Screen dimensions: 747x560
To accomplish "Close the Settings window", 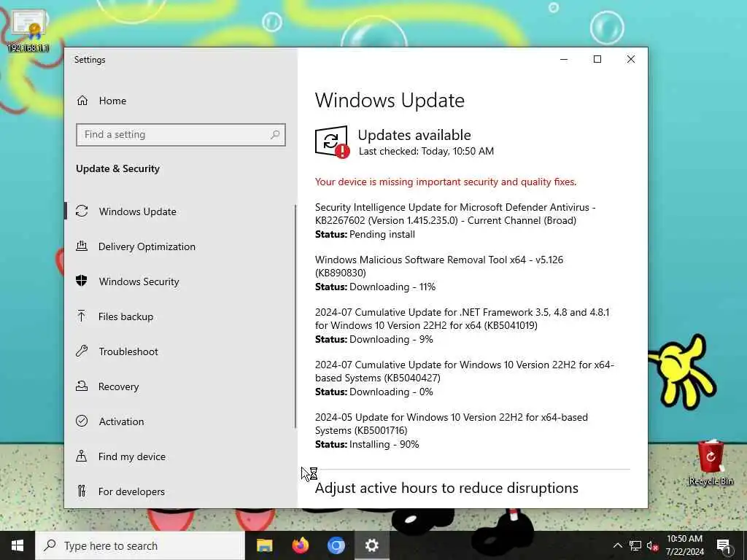I will tap(631, 59).
